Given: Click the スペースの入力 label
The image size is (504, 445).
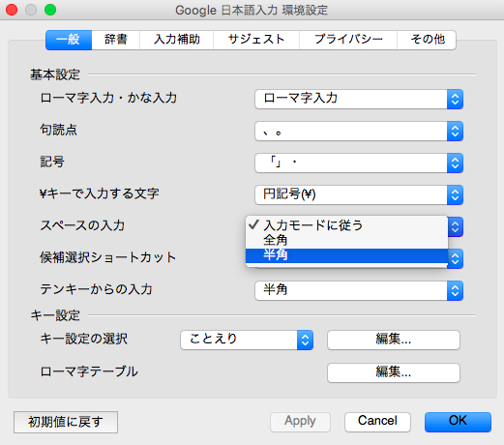Looking at the screenshot, I should pyautogui.click(x=82, y=225).
